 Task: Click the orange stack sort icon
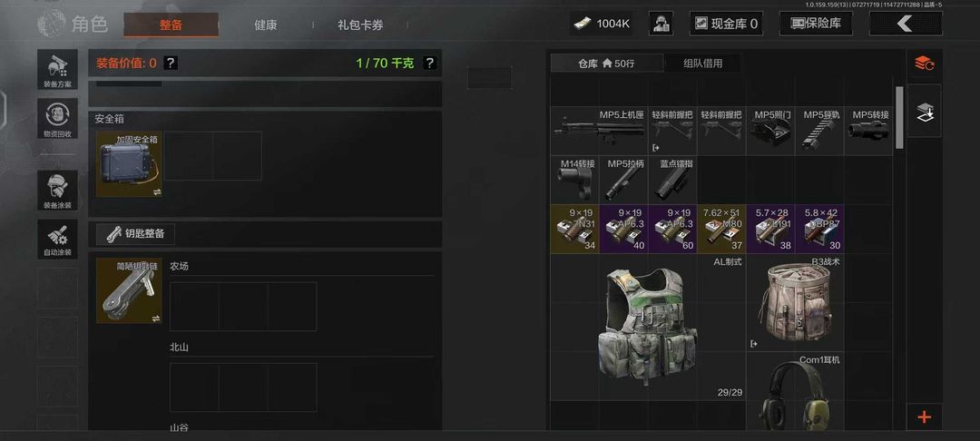924,64
